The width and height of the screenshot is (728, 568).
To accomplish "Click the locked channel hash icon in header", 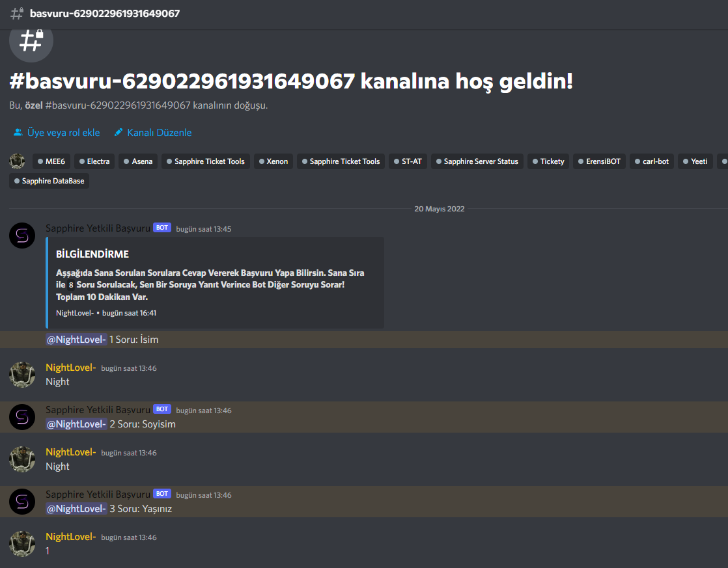I will [x=17, y=13].
